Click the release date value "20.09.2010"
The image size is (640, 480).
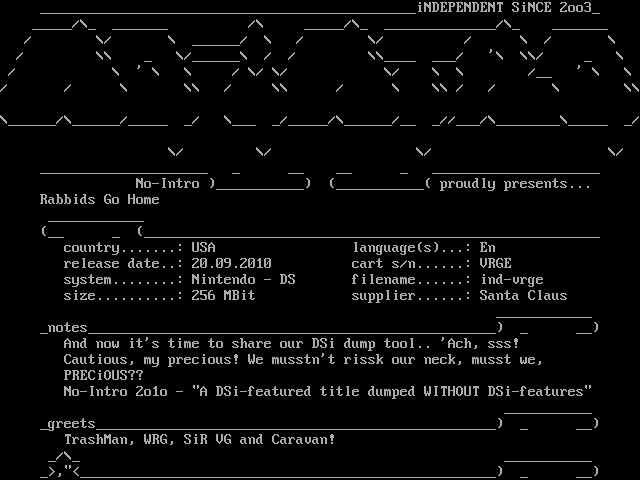(231, 264)
